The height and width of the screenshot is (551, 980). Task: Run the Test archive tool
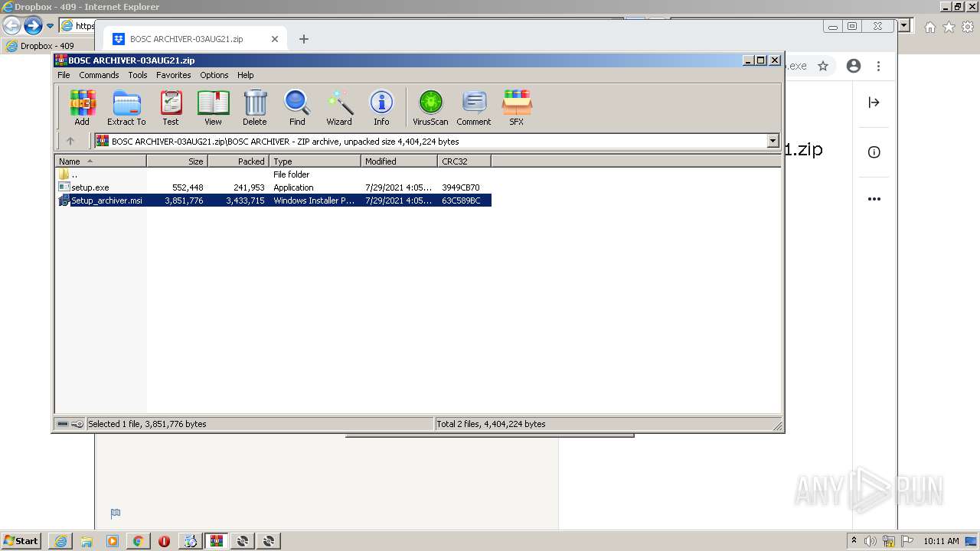pyautogui.click(x=171, y=107)
